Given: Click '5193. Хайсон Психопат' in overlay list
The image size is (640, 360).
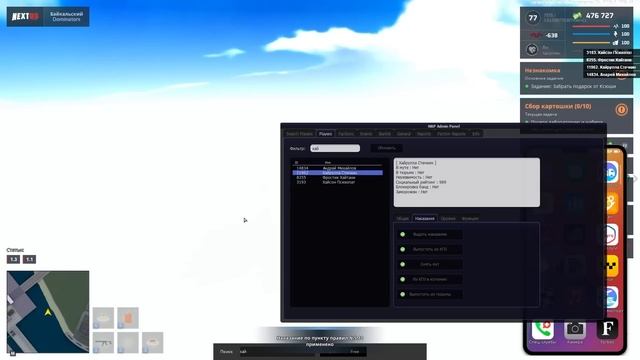Looking at the screenshot, I should click(609, 53).
